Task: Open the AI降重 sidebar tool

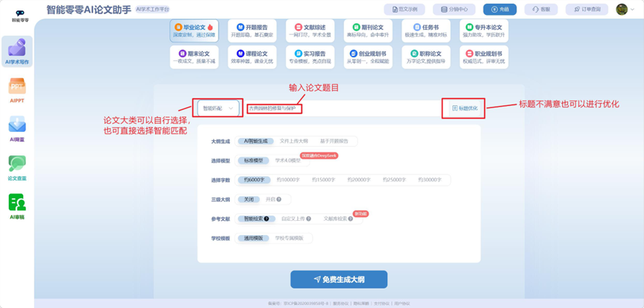Action: 17,128
